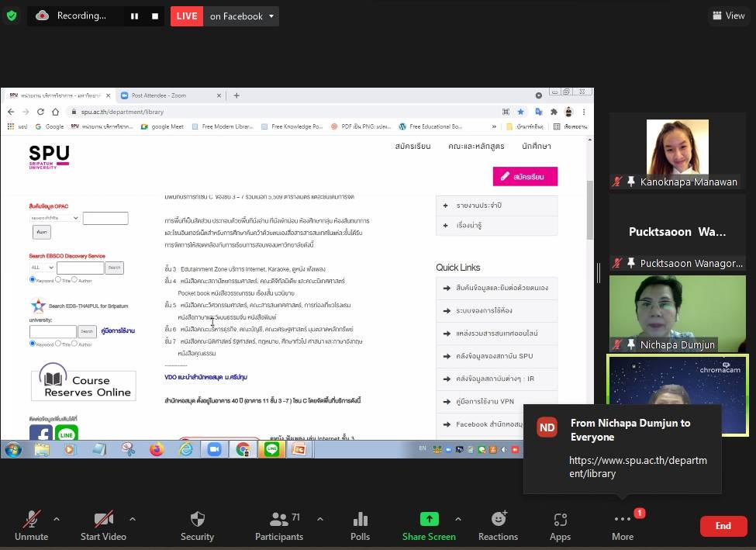Click the Windows Start orb
The width and height of the screenshot is (756, 550).
click(x=13, y=450)
